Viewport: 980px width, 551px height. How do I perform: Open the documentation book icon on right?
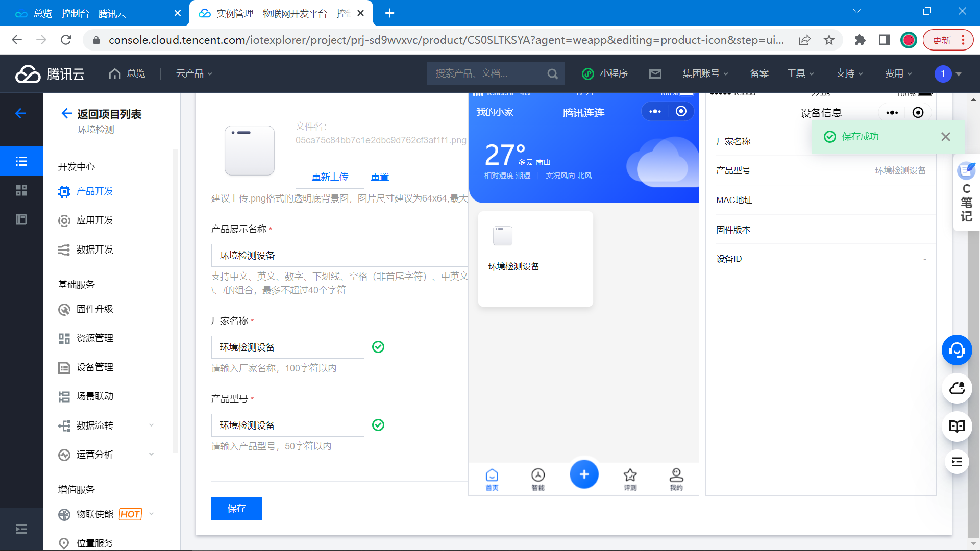click(x=957, y=427)
